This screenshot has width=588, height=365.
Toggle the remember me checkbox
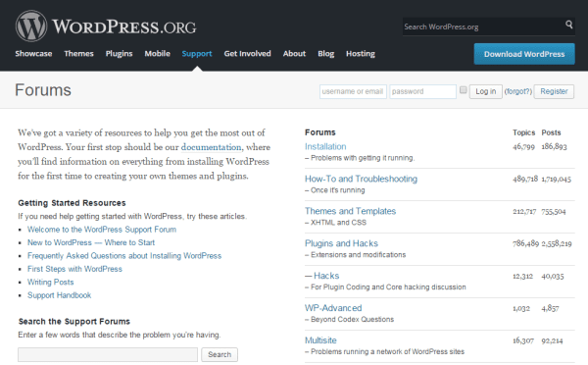pyautogui.click(x=464, y=89)
